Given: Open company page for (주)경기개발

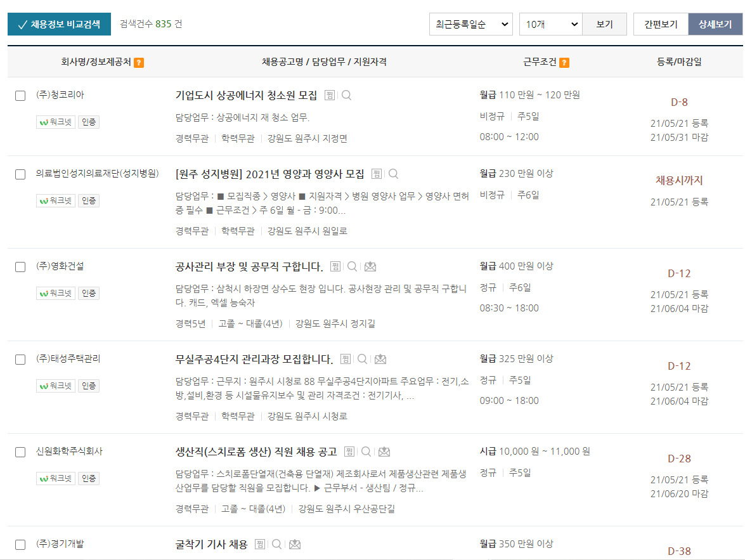Looking at the screenshot, I should pos(60,544).
